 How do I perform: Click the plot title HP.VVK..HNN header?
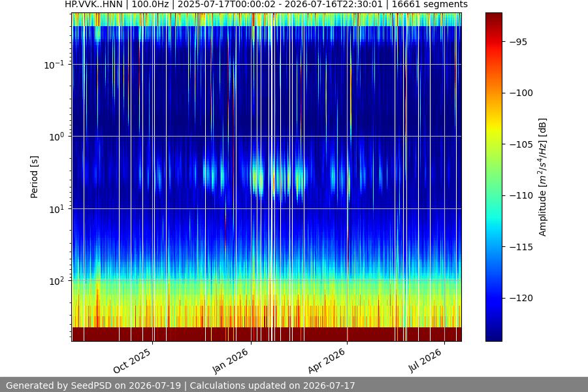pos(267,5)
